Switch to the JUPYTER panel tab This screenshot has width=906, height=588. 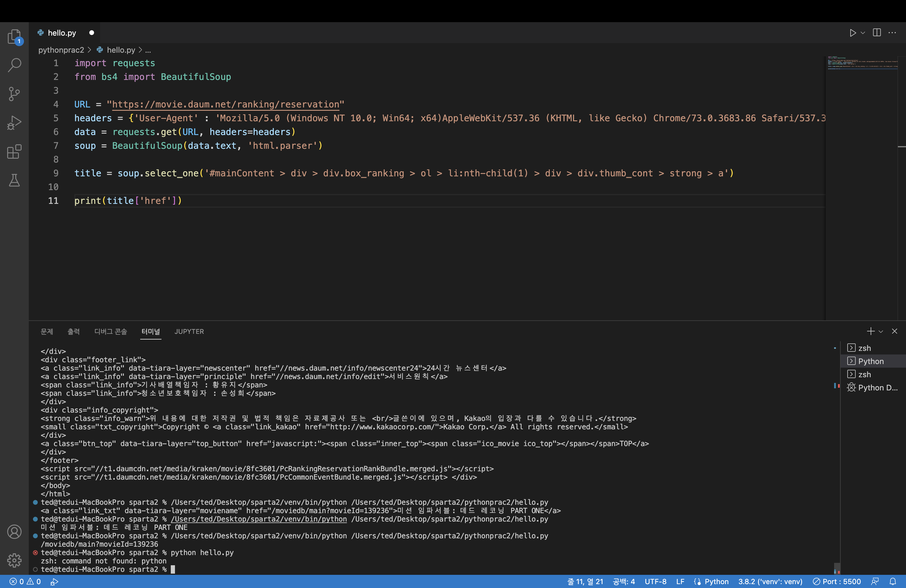pos(189,331)
